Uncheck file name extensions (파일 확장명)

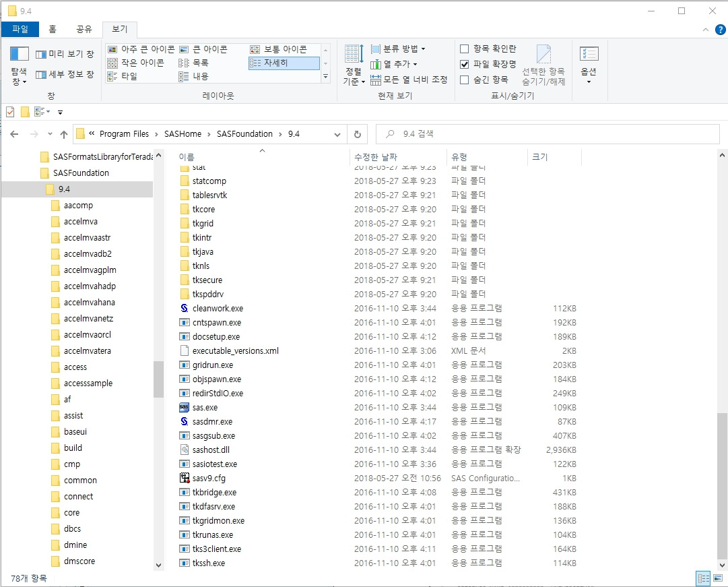[464, 64]
